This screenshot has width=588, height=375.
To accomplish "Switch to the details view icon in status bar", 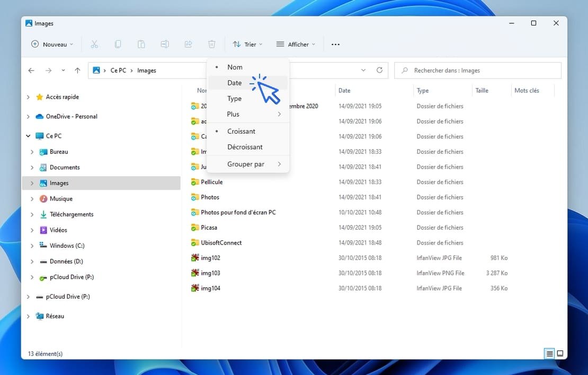I will [549, 354].
